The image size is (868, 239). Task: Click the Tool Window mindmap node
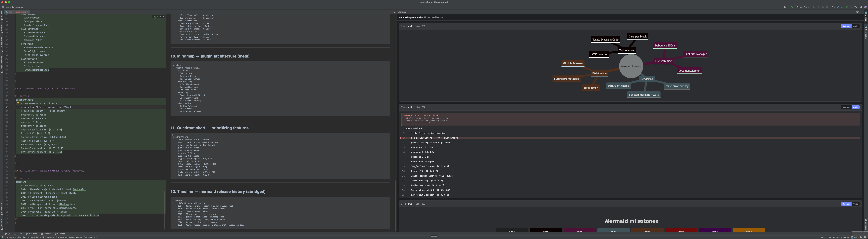click(x=627, y=50)
